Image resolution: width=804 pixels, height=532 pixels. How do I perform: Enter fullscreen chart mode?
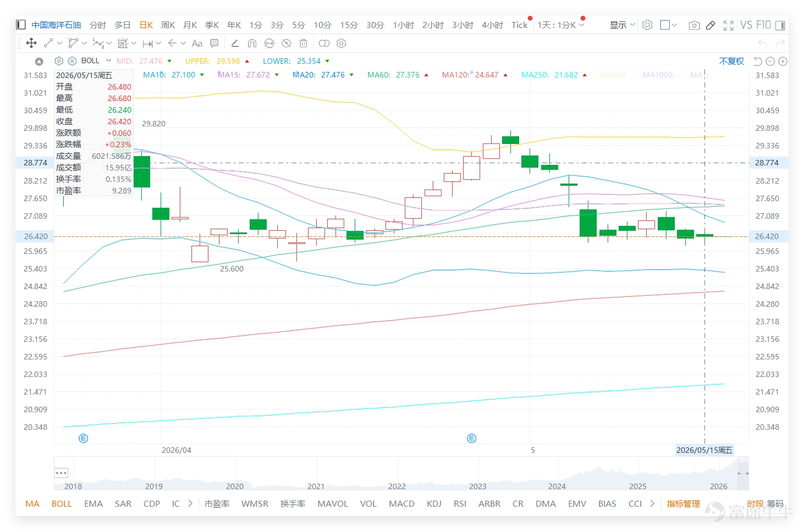click(729, 25)
